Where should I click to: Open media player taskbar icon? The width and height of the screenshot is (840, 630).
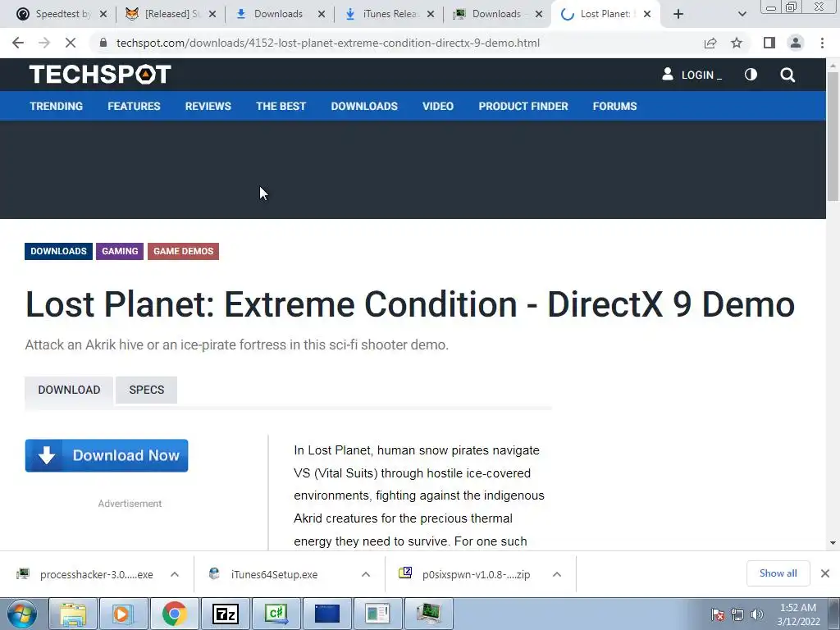123,614
